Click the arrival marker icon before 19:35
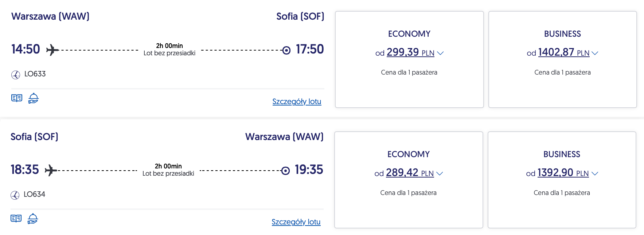 coord(286,171)
